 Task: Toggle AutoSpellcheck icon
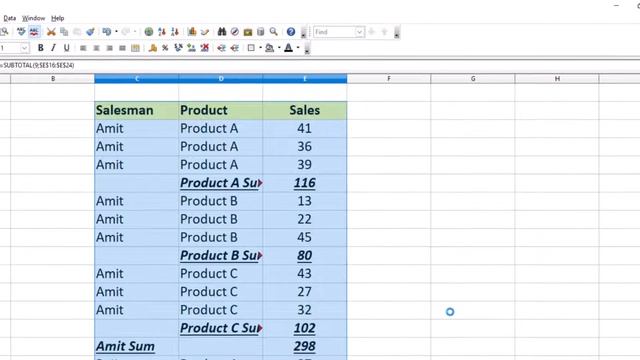click(x=34, y=31)
